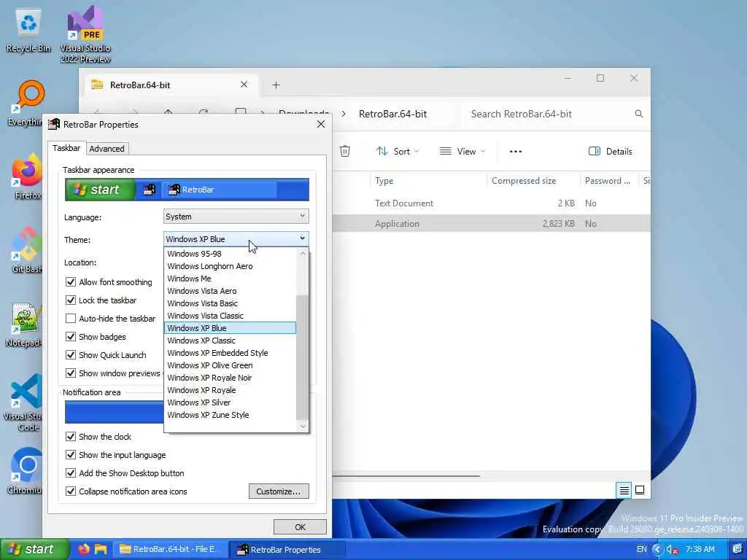Click the theme list scroll-down arrow
The width and height of the screenshot is (747, 560).
(x=303, y=426)
